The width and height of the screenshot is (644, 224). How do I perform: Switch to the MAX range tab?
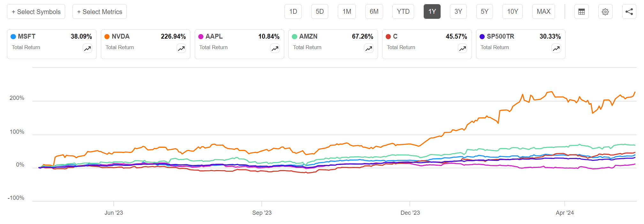pos(543,11)
